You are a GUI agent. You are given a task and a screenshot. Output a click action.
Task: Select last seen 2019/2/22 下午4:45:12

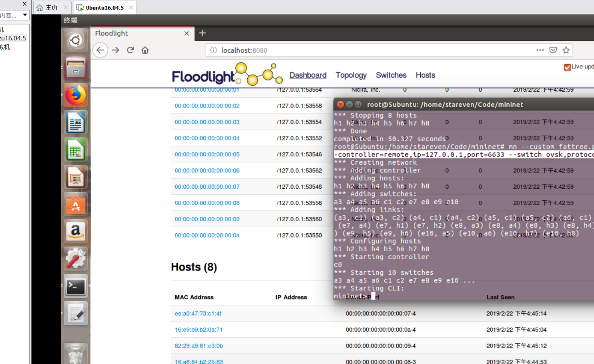pos(516,346)
